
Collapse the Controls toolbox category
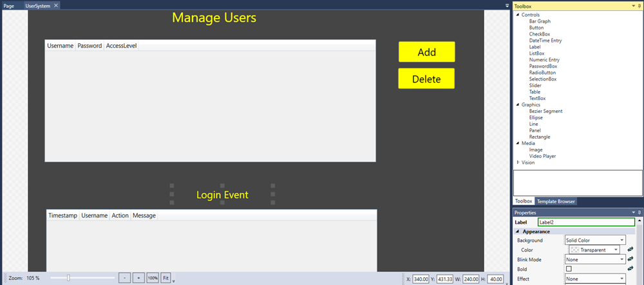pos(518,15)
